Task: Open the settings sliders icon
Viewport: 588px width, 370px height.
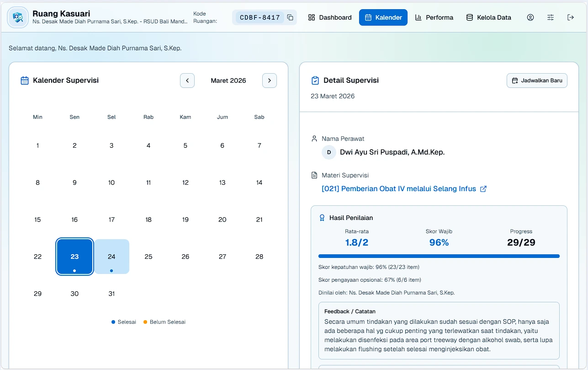Action: pyautogui.click(x=551, y=17)
